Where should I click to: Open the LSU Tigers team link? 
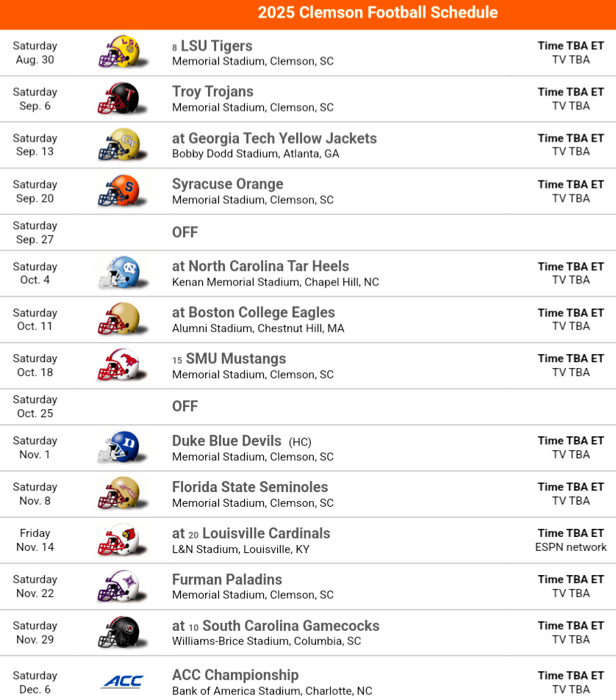pos(216,46)
